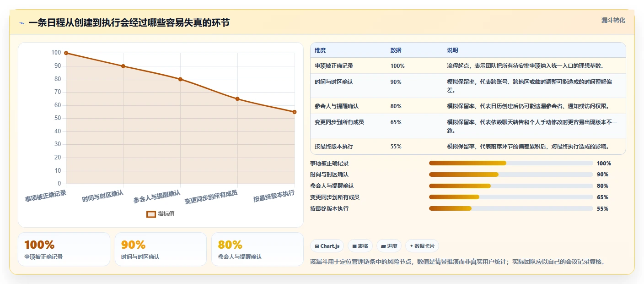644x284 pixels.
Task: Click the chart data point at value 80
Action: (180, 79)
